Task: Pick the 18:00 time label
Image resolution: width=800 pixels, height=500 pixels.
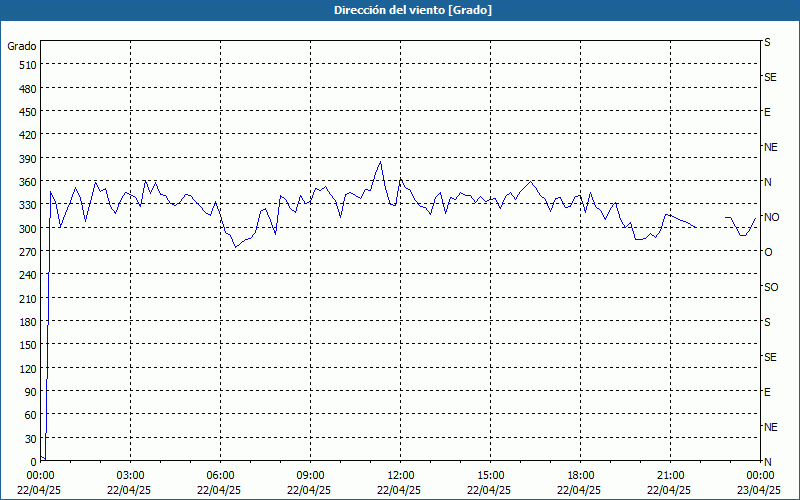Action: [580, 476]
